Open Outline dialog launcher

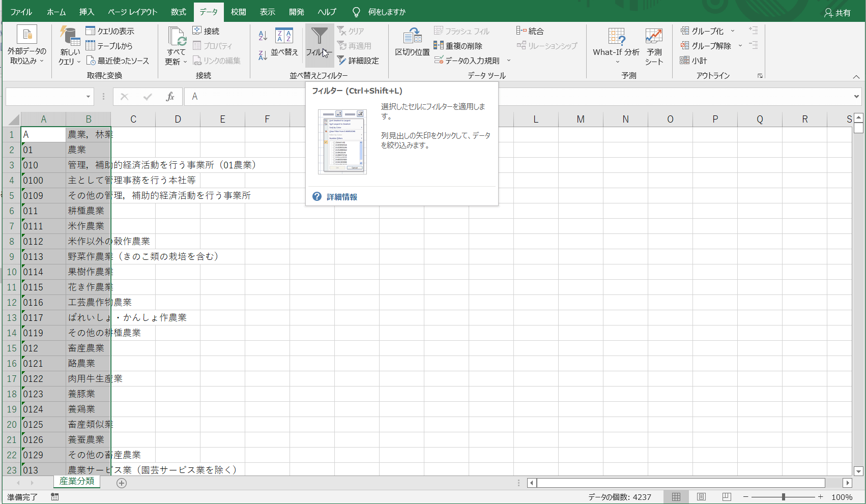[x=760, y=76]
